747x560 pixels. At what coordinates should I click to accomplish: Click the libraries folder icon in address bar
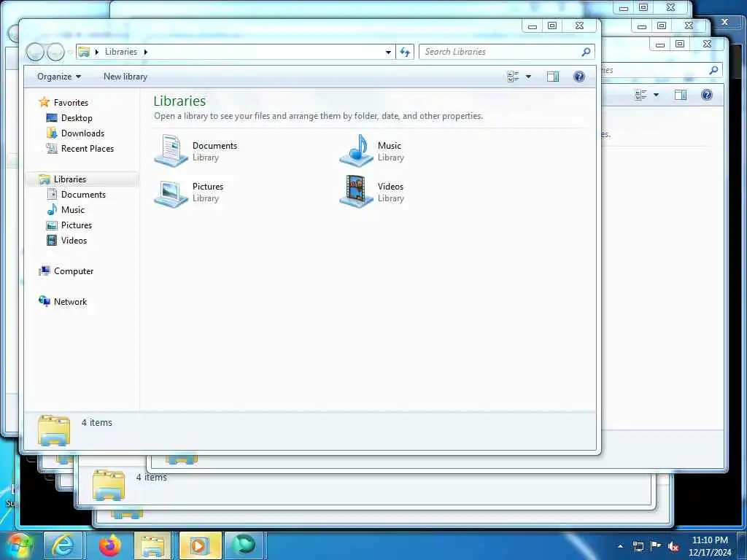[84, 52]
